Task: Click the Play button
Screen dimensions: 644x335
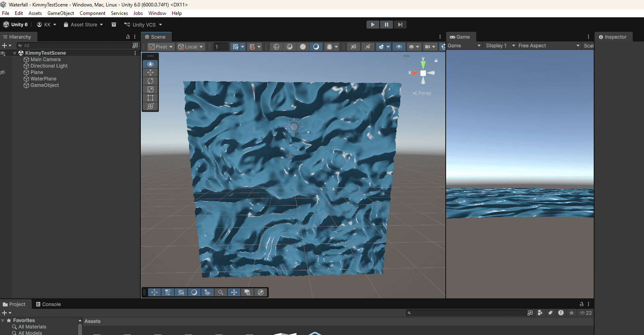Action: click(x=373, y=25)
